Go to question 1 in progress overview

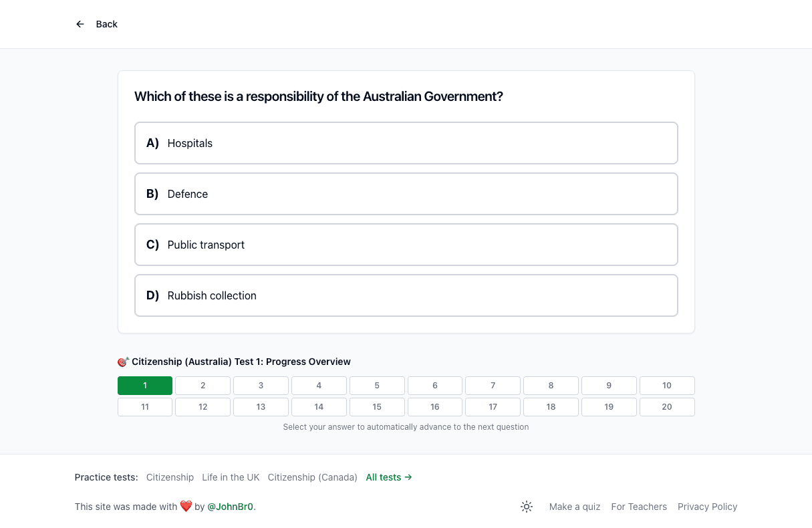point(145,386)
